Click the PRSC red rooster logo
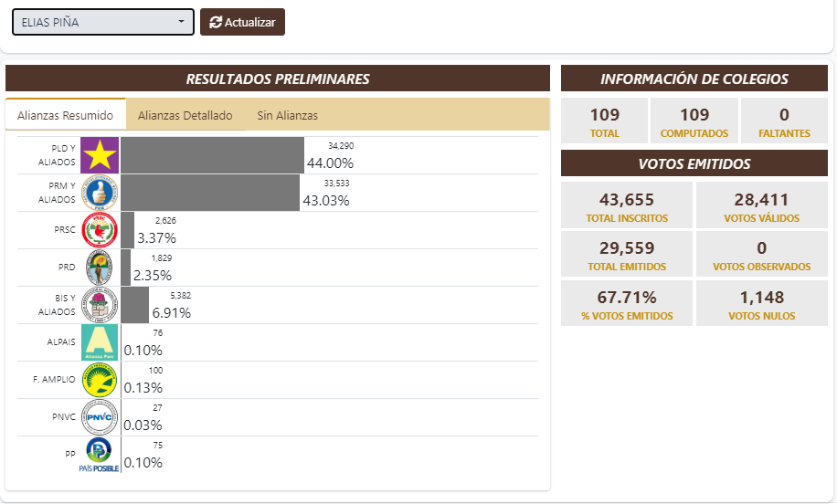Screen dimensions: 837x504 click(100, 230)
